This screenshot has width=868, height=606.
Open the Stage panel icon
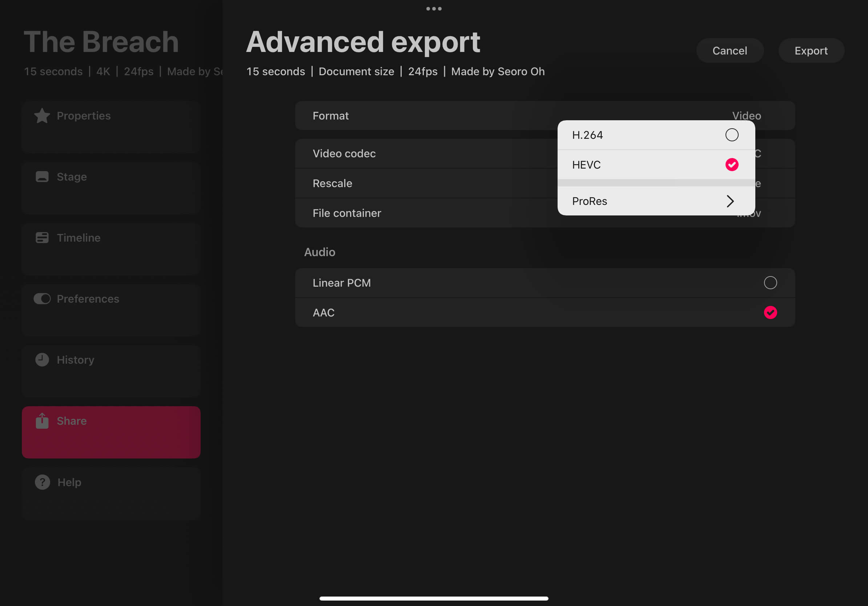click(x=42, y=177)
